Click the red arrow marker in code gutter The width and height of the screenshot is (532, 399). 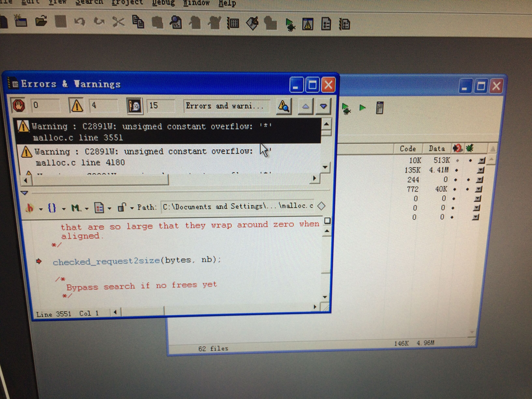coord(39,261)
